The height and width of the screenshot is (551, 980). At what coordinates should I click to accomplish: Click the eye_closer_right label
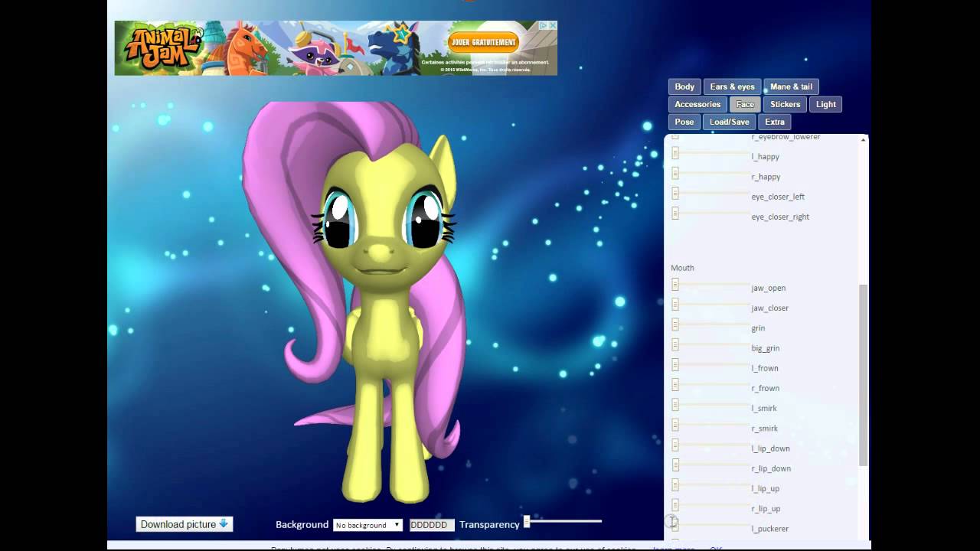[780, 217]
